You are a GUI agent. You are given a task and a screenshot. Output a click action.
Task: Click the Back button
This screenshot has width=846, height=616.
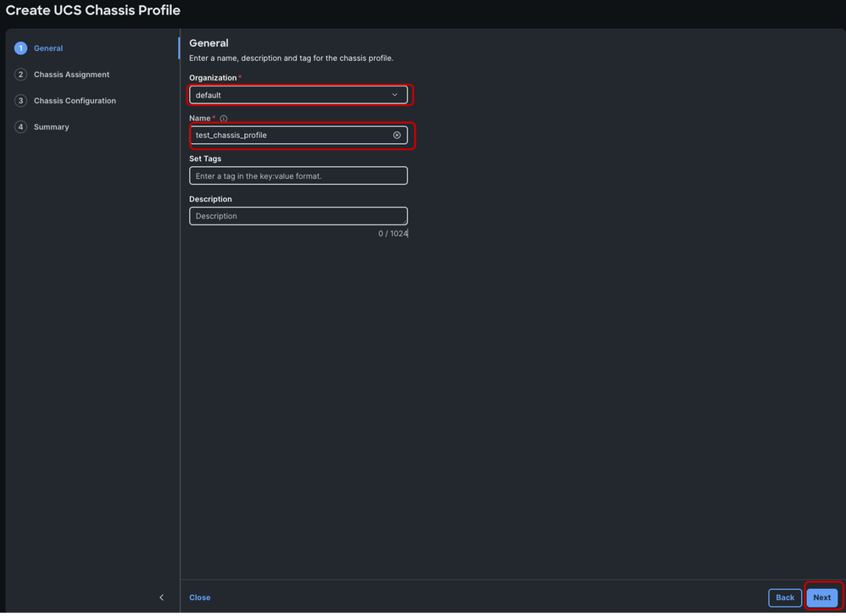pyautogui.click(x=784, y=597)
